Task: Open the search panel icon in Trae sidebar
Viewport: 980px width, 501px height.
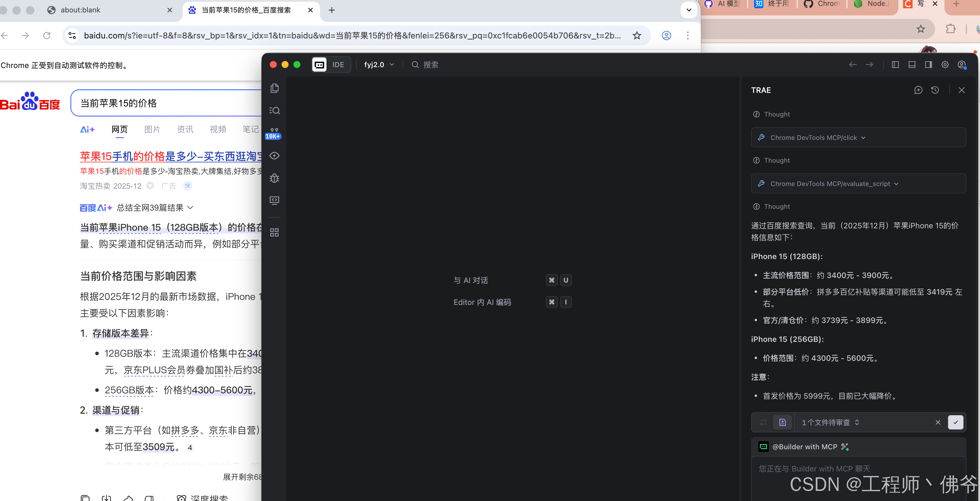Action: click(274, 111)
